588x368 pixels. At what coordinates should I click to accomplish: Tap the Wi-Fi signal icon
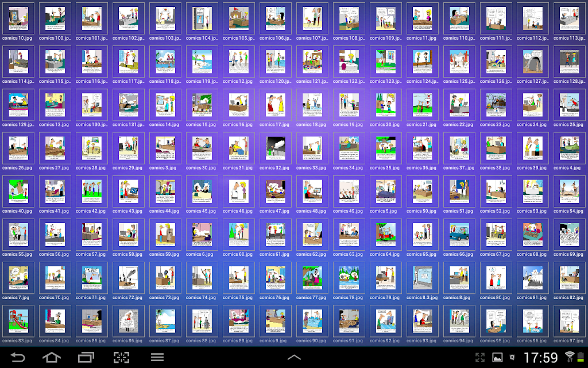[x=570, y=356]
